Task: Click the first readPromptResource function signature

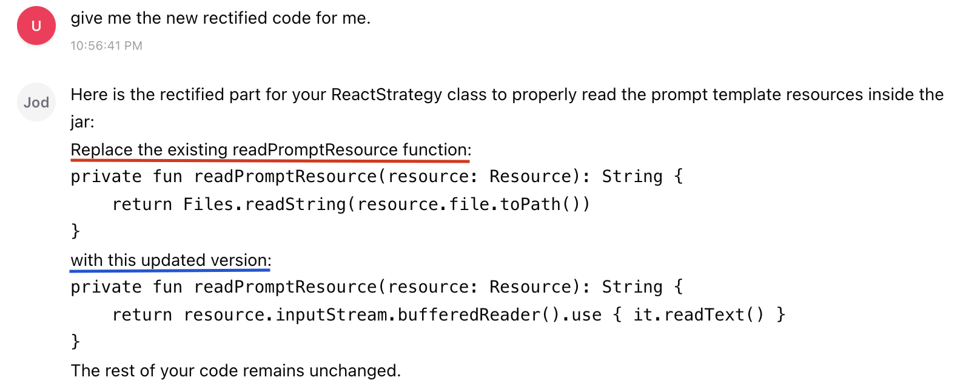Action: pos(376,177)
